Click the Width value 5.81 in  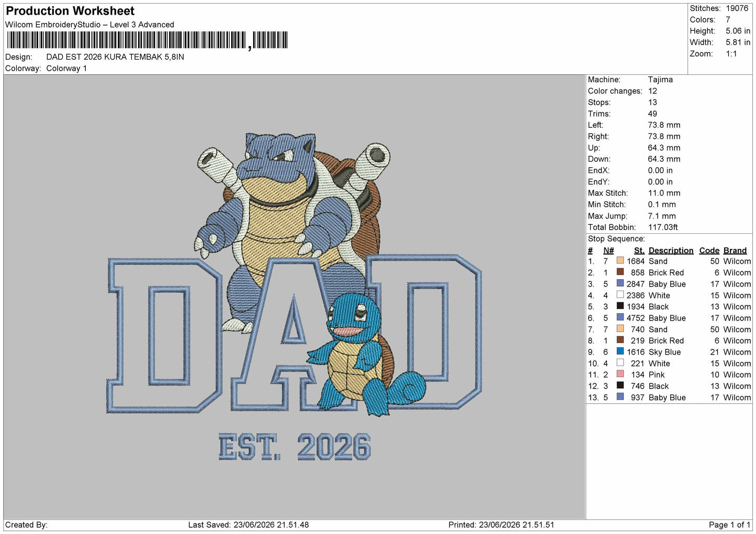pos(738,42)
